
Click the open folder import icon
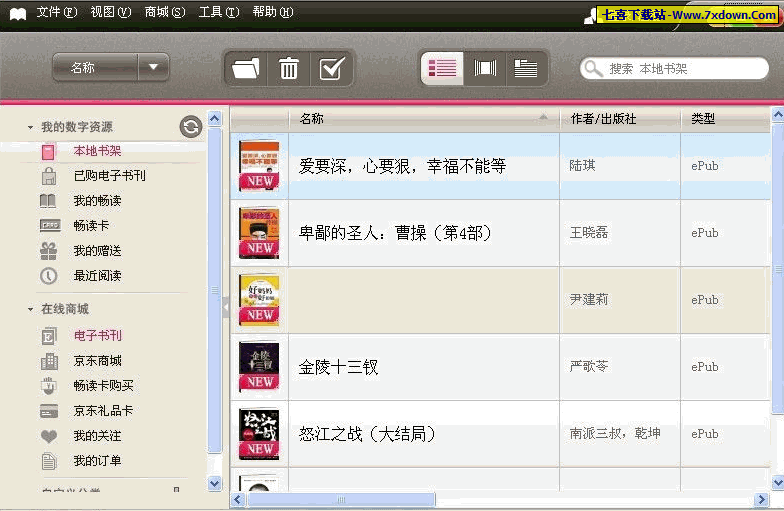coord(245,68)
